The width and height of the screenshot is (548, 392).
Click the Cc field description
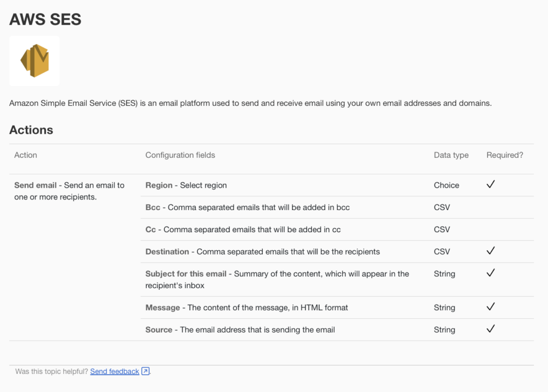coord(243,229)
